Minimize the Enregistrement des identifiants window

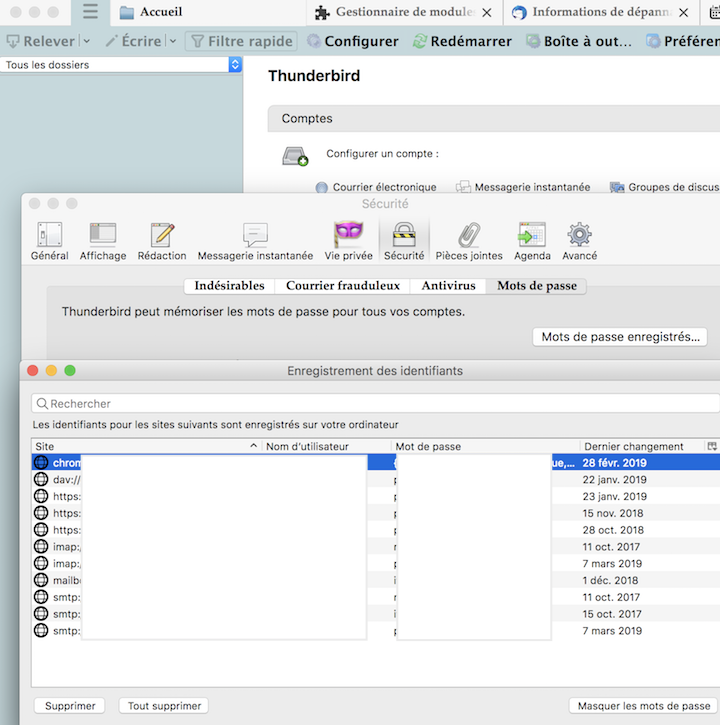pos(51,370)
